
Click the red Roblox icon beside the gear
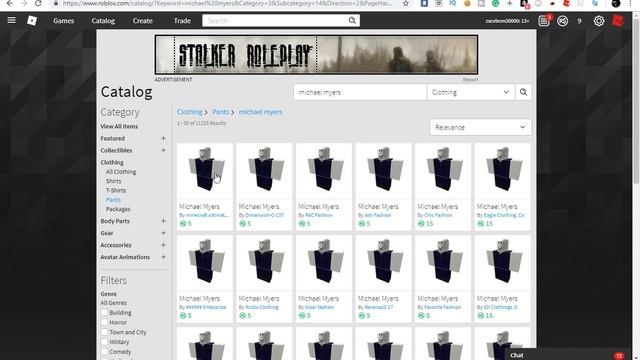pyautogui.click(x=618, y=21)
